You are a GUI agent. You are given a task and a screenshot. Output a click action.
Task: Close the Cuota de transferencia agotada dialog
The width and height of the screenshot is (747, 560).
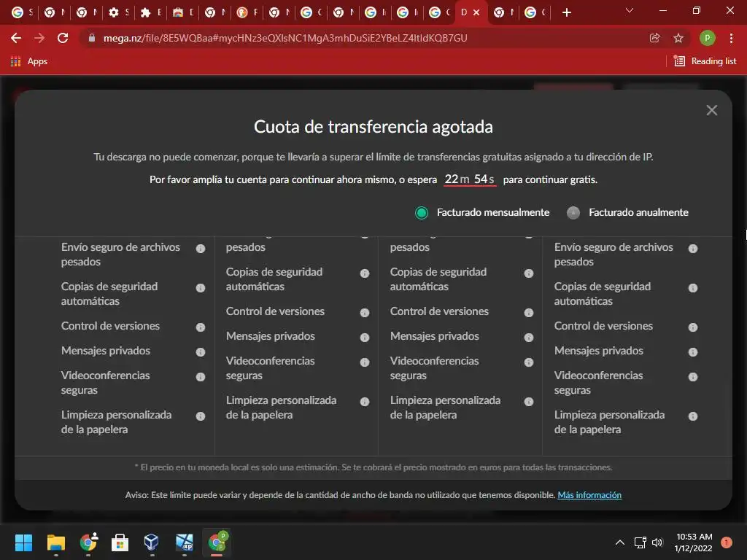pyautogui.click(x=712, y=111)
